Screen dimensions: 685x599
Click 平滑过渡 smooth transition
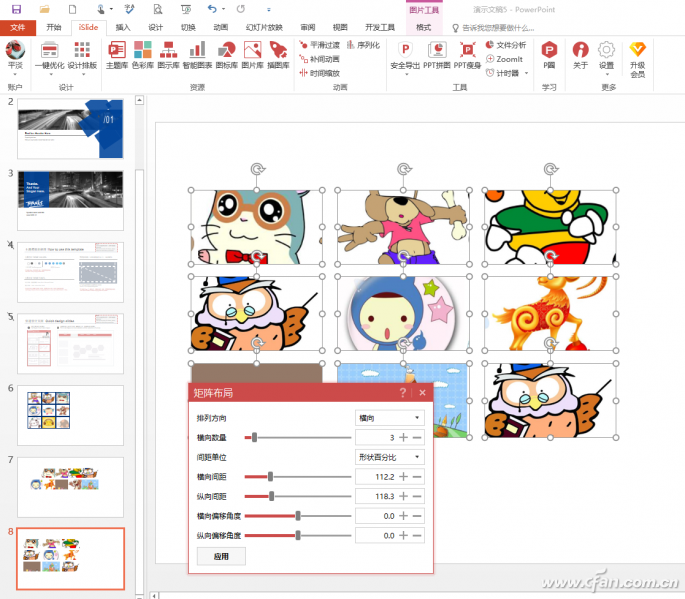pos(319,45)
